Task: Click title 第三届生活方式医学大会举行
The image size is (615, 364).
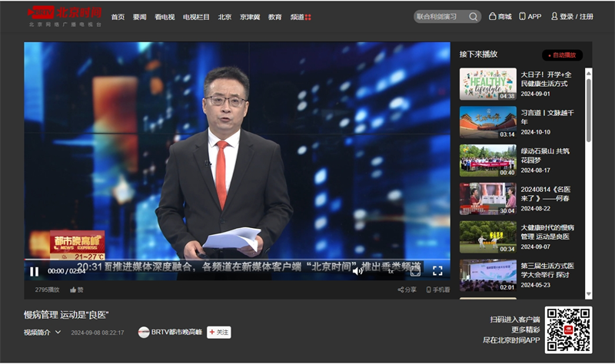Action: point(547,270)
